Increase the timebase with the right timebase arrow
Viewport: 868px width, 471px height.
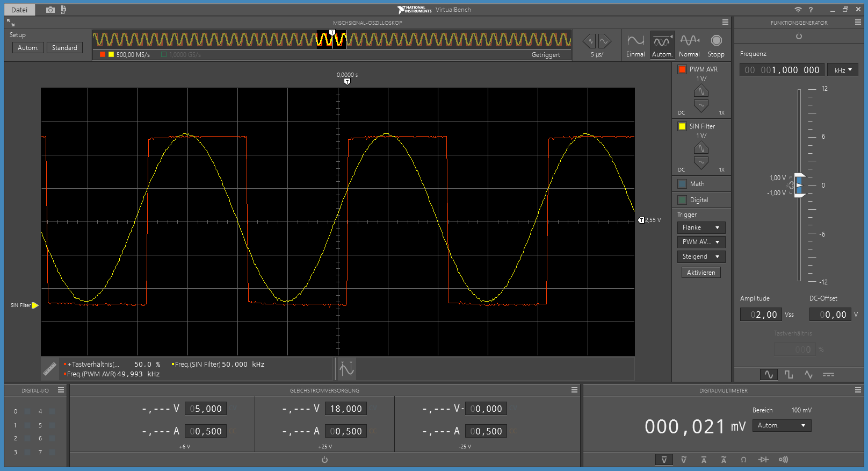[x=605, y=41]
